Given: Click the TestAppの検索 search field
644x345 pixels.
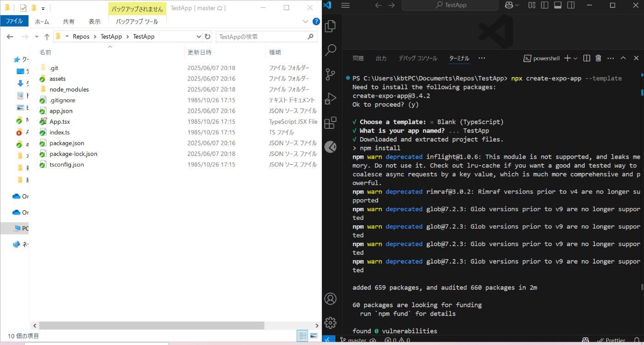Looking at the screenshot, I should tap(267, 36).
